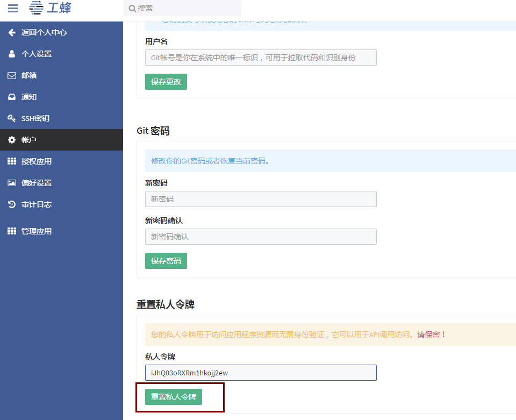Image resolution: width=516 pixels, height=420 pixels.
Task: Click the inbox icon beside 通知
Action: 12,97
